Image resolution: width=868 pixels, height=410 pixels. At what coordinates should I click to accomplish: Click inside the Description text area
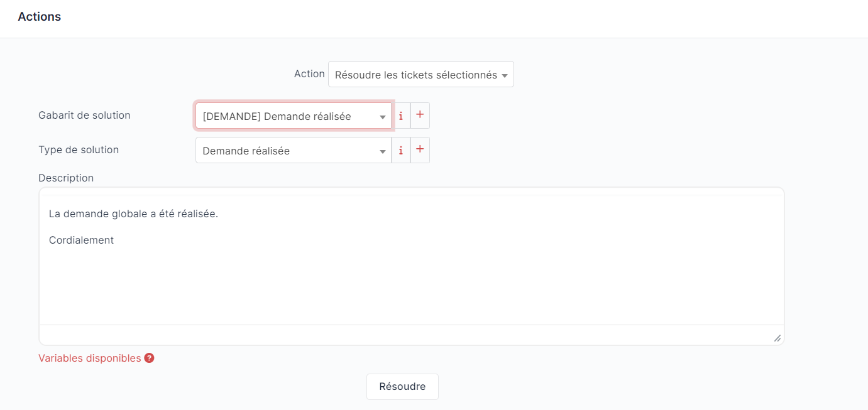point(412,264)
